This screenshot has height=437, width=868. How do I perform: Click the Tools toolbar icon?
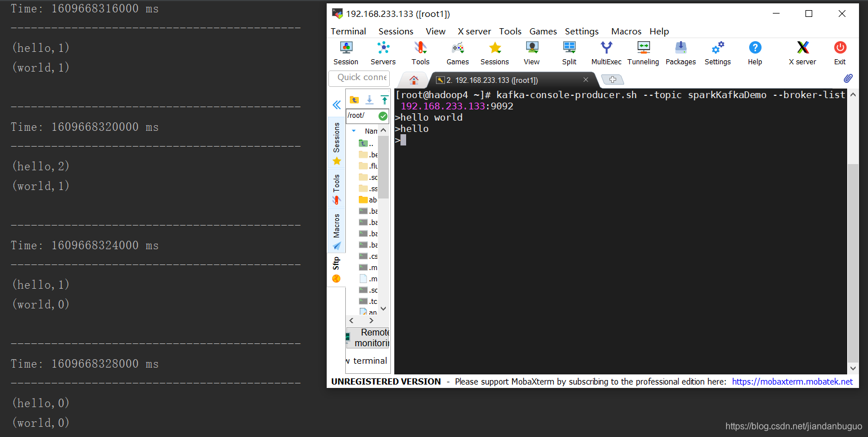[x=420, y=53]
